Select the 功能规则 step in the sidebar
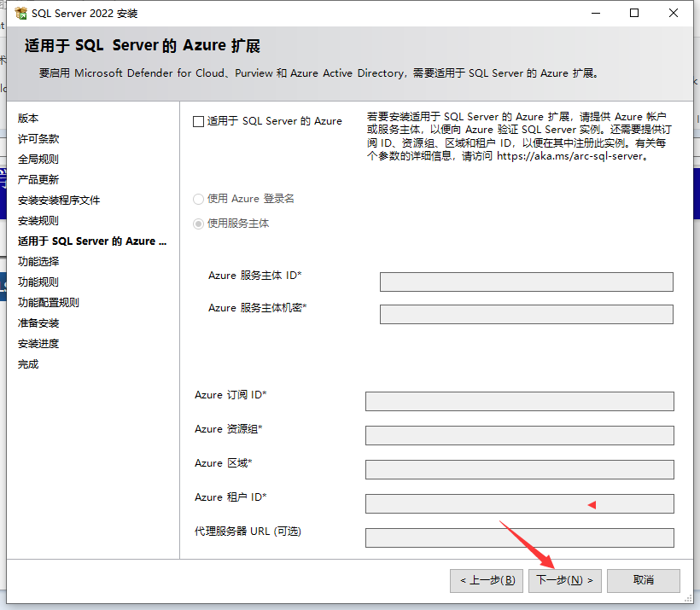Screen dimensions: 700x610 tap(38, 282)
